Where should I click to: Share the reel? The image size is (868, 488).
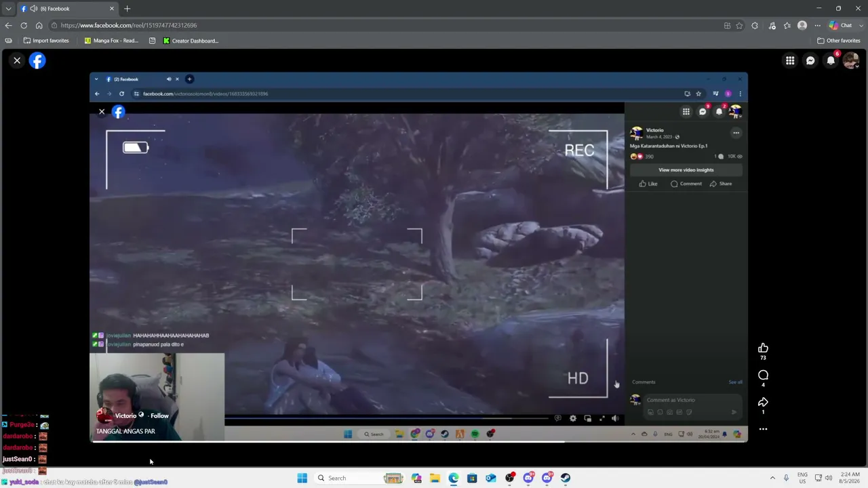pos(763,402)
